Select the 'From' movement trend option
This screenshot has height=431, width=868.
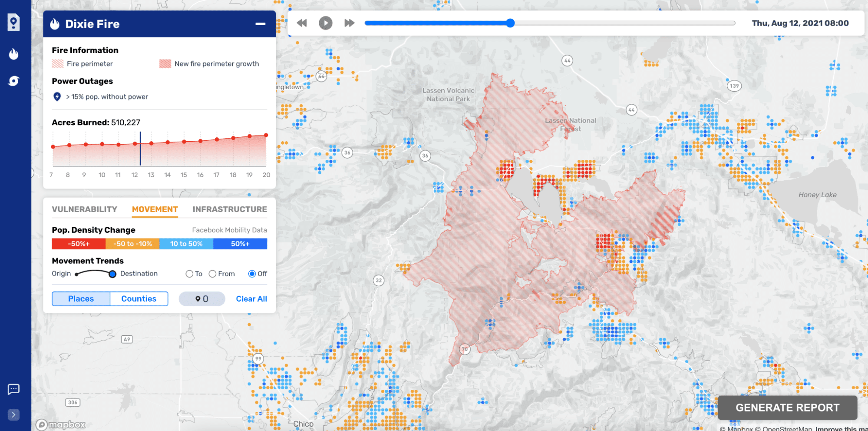212,274
